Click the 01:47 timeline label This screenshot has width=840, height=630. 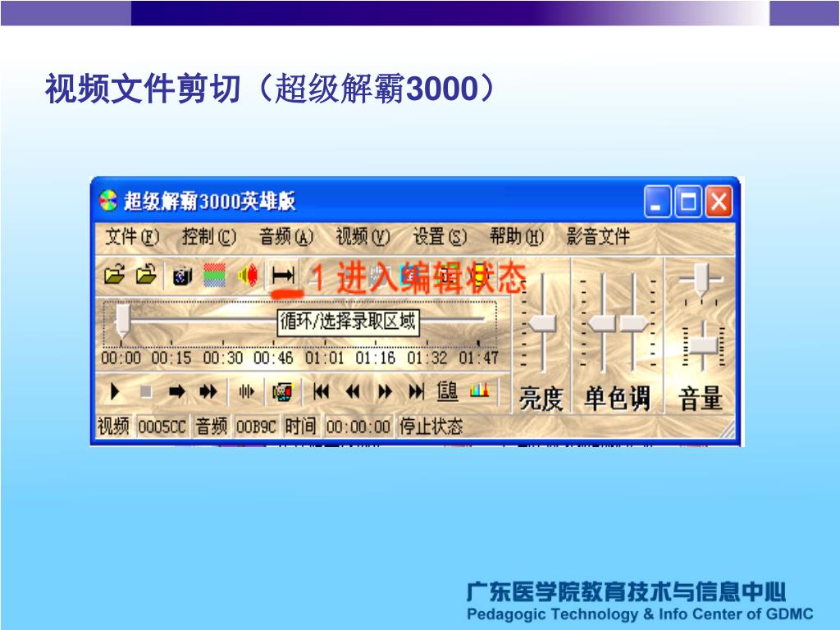click(478, 358)
